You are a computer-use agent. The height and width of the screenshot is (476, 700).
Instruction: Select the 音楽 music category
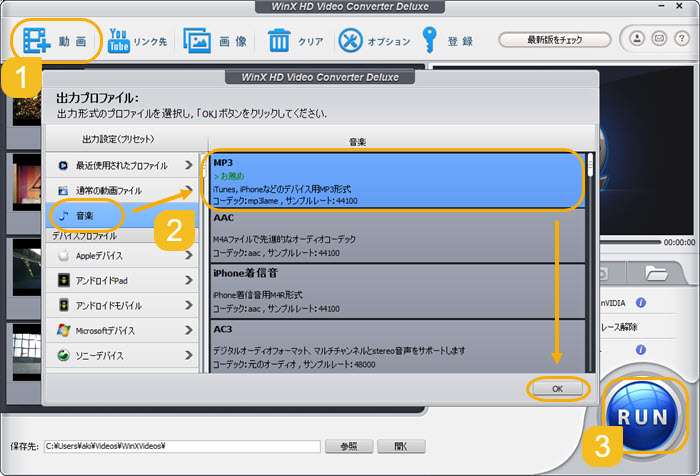(122, 216)
